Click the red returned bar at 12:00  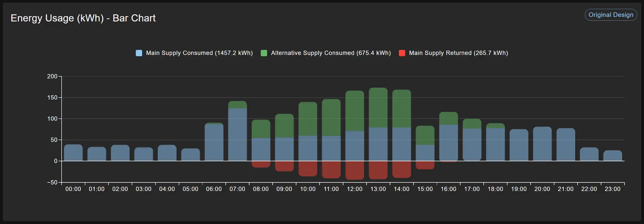[355, 170]
